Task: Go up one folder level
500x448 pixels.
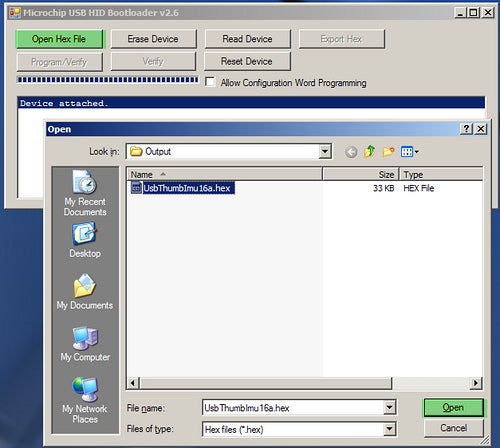Action: (x=369, y=152)
